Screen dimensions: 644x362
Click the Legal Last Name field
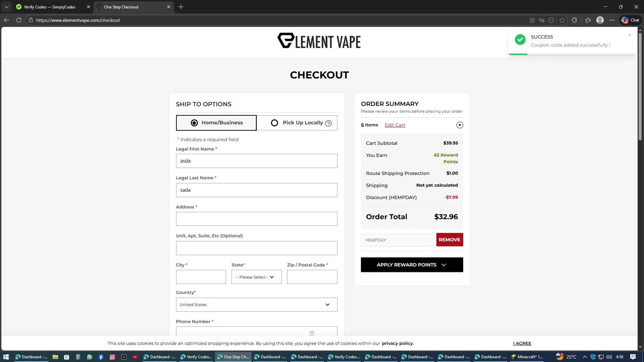pos(256,190)
